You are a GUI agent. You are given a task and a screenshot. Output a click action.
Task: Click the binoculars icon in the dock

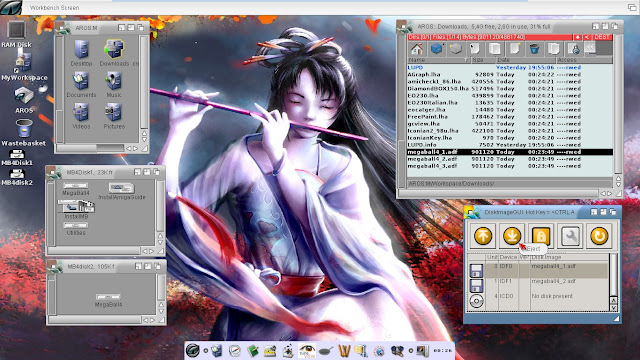tap(397, 351)
